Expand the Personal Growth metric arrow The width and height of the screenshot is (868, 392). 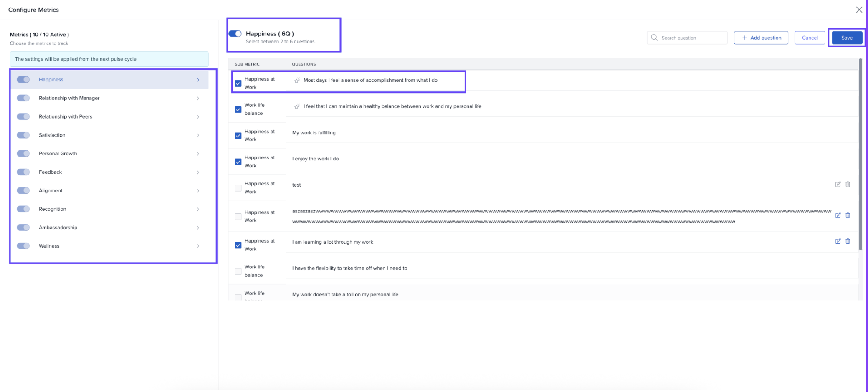pyautogui.click(x=198, y=154)
